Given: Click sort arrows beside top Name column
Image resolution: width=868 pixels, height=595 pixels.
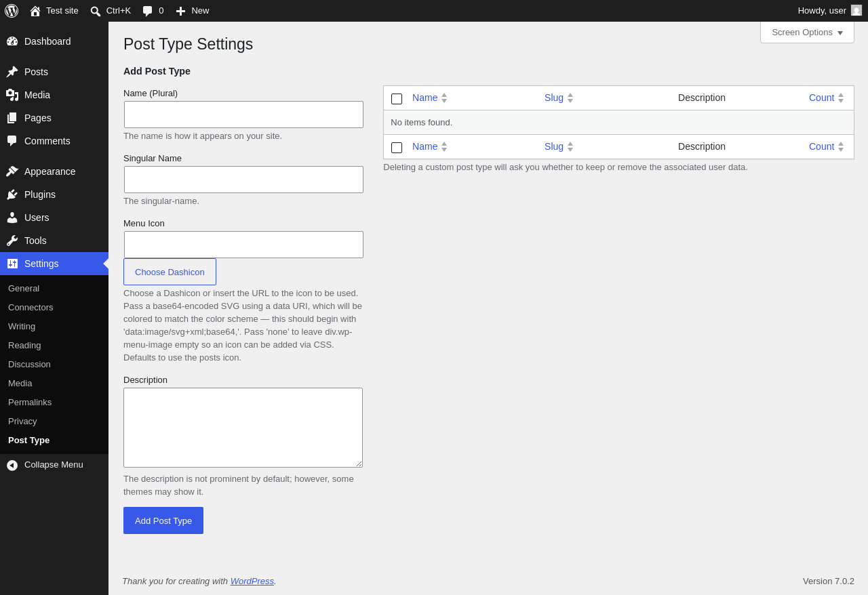Looking at the screenshot, I should (x=444, y=98).
